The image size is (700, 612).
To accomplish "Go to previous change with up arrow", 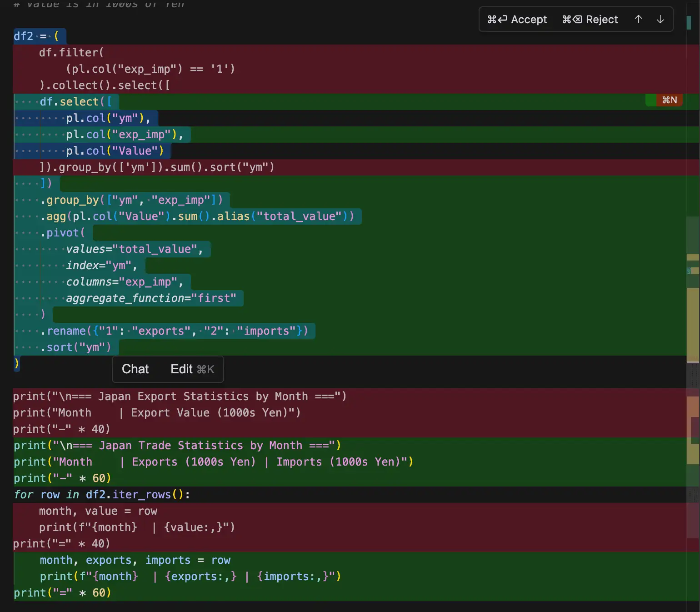I will [x=638, y=19].
